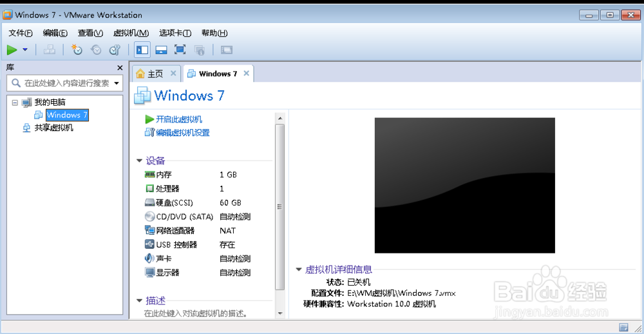This screenshot has height=334, width=644.
Task: Open the Snapshot Manager toolbar icon
Action: [x=115, y=50]
